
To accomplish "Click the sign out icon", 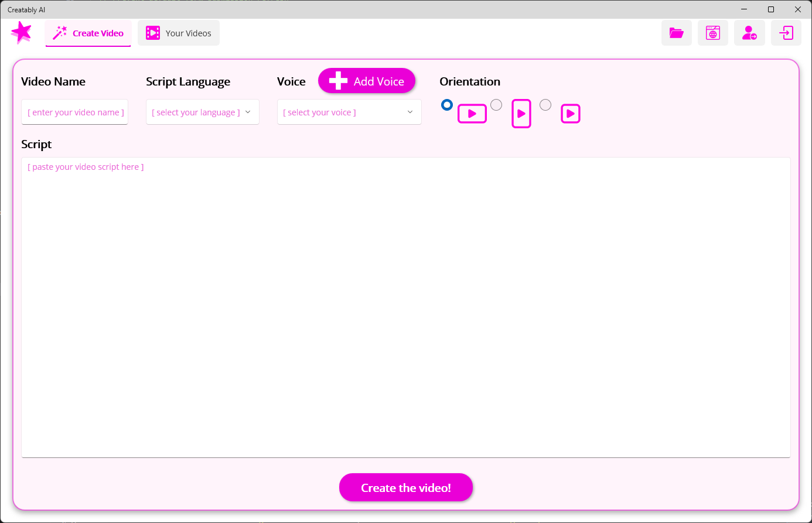I will (786, 33).
